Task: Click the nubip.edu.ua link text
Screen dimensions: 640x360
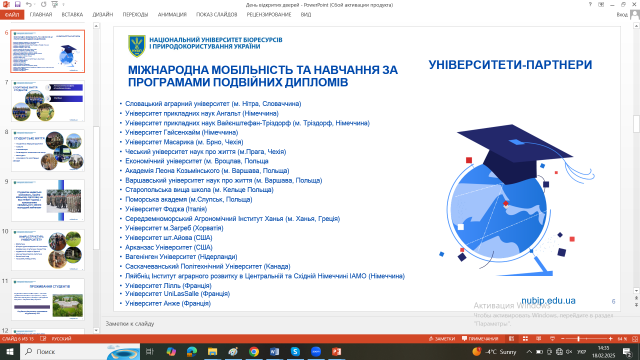Action: tap(548, 301)
